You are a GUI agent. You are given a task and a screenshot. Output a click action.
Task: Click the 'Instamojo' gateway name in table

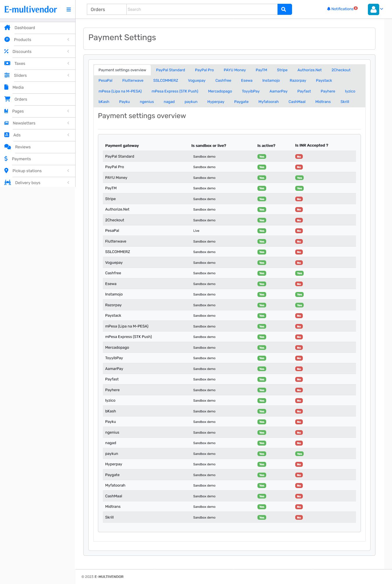[114, 294]
